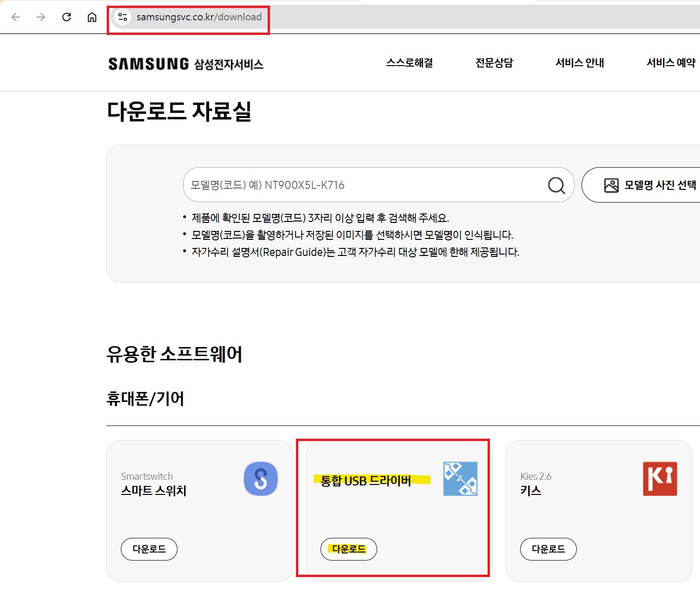Open the browser home icon
Screen dimensions: 700x612
(92, 17)
